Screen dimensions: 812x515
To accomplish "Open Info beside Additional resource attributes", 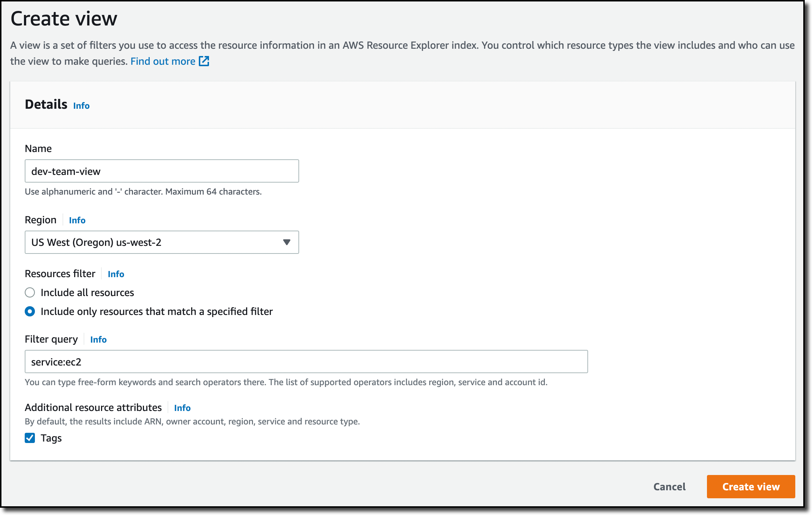I will coord(182,408).
